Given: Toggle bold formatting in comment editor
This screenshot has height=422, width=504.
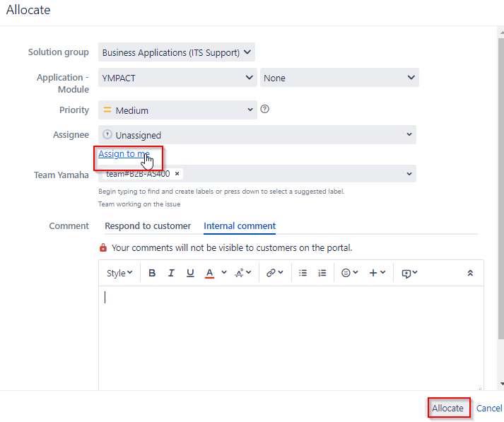Looking at the screenshot, I should click(152, 273).
